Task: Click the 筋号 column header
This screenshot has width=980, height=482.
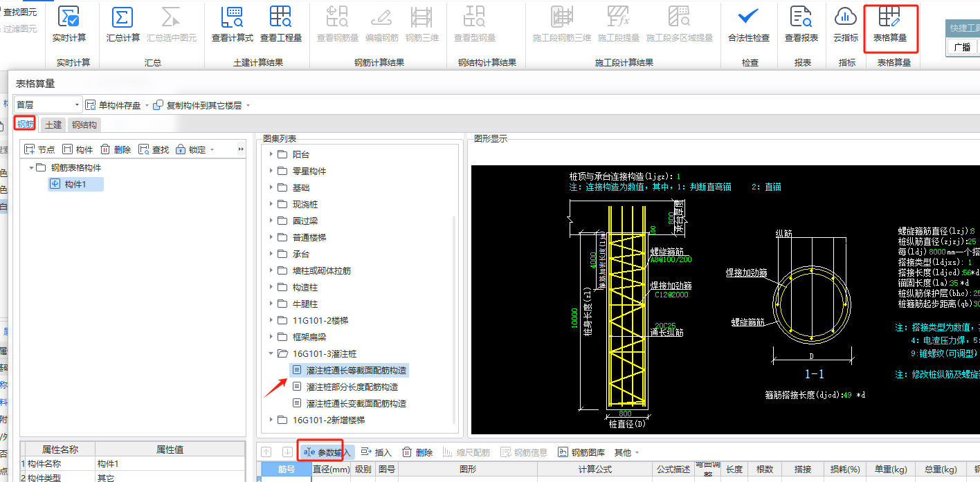Action: [286, 470]
